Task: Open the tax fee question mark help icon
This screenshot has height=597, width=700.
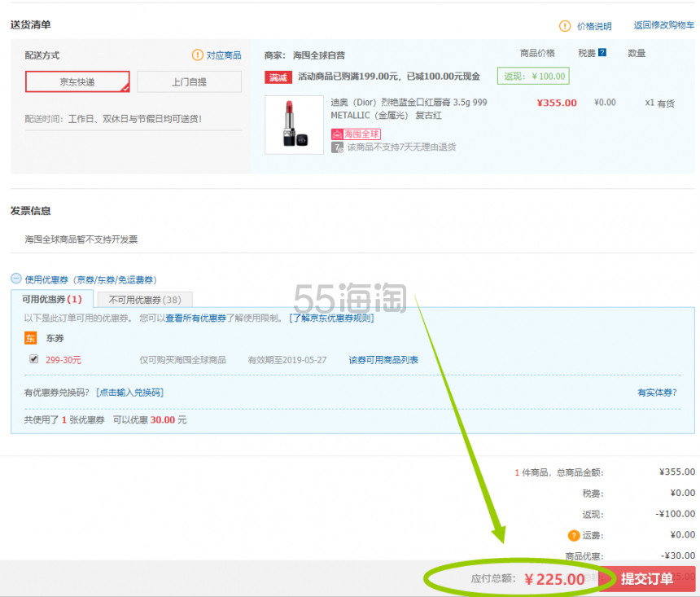Action: (x=602, y=52)
